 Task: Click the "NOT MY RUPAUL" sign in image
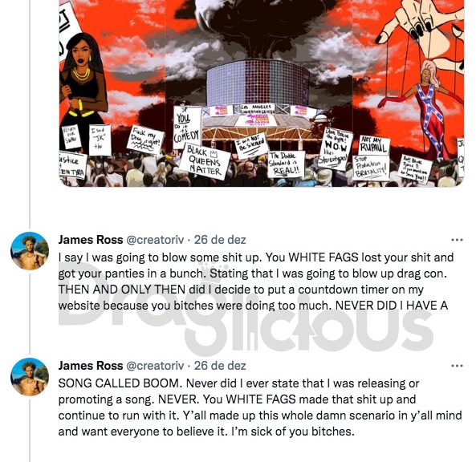[x=374, y=146]
